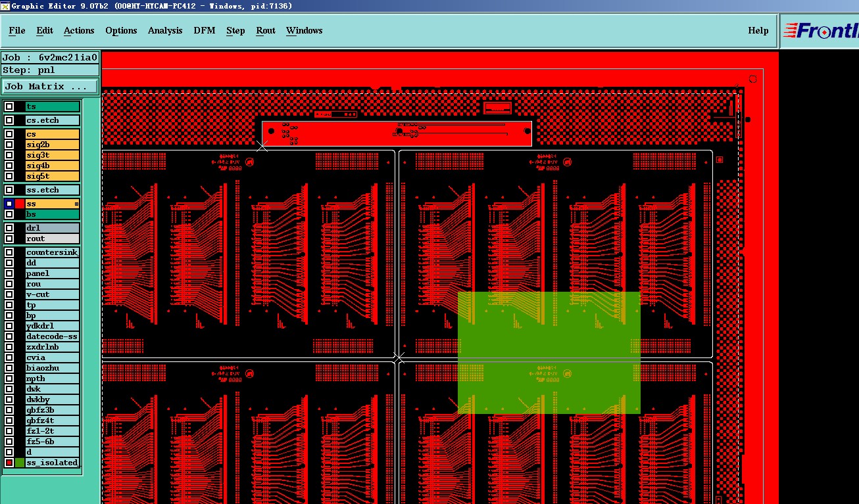Viewport: 859px width, 504px height.
Task: Select the datecode-ss layer name
Action: coord(53,336)
